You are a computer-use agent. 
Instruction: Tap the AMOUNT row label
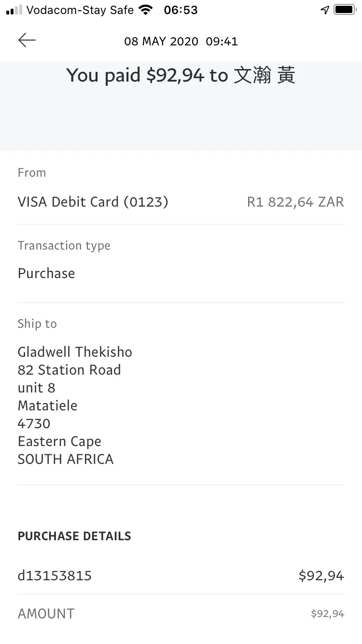(x=46, y=614)
